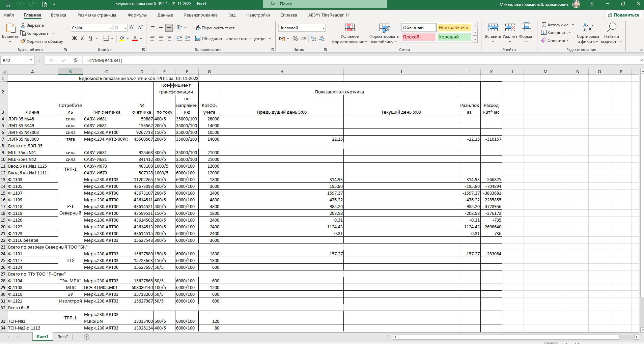Click the Поиск search field

pos(325,4)
